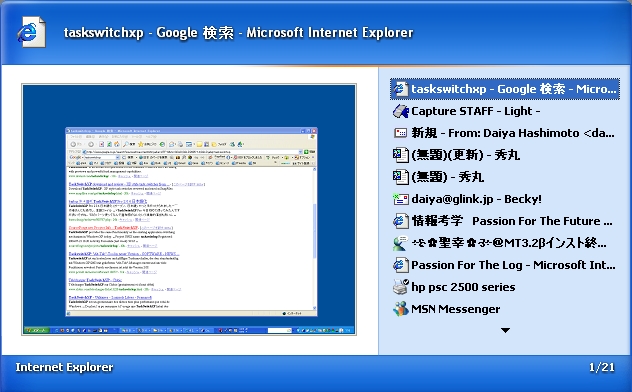Click the Capture STAFF camera icon
Viewport: 632px width, 392px height.
(x=400, y=111)
